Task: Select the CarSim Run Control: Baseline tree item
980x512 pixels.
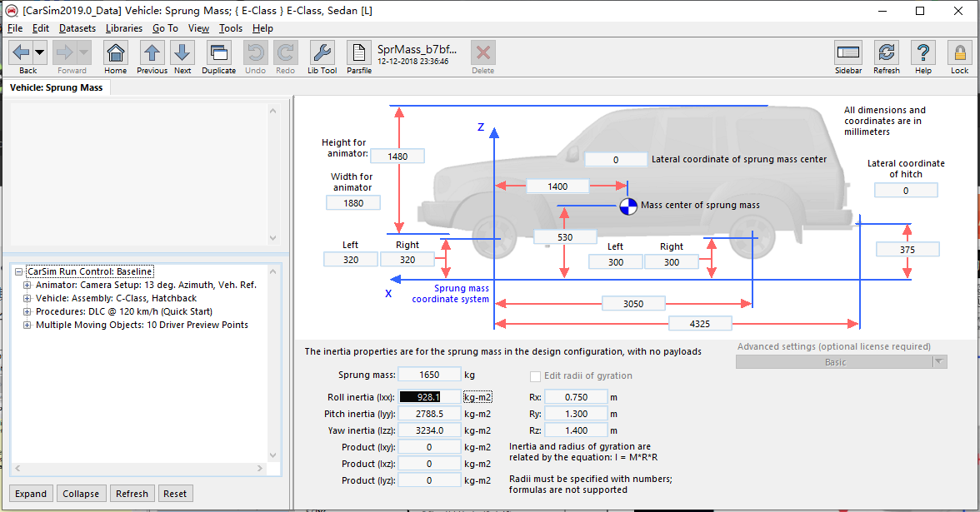Action: tap(90, 271)
